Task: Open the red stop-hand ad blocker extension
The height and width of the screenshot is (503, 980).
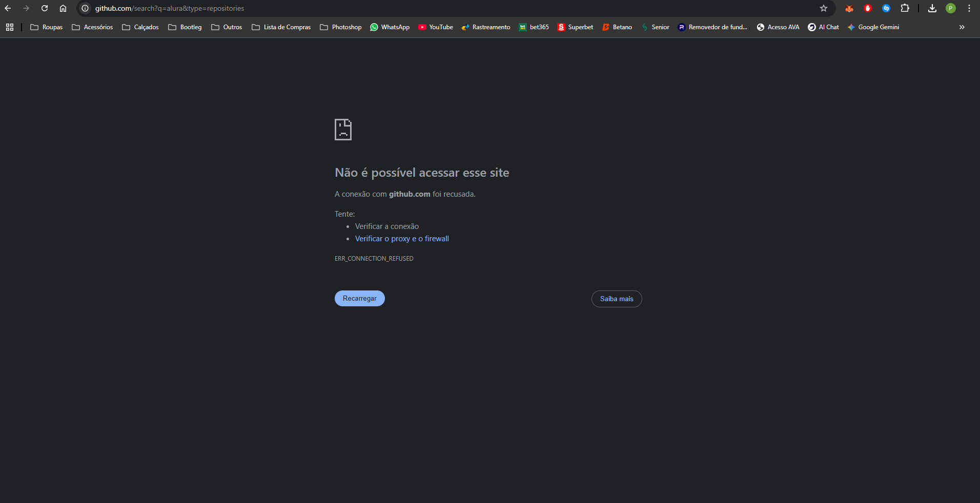Action: coord(868,8)
